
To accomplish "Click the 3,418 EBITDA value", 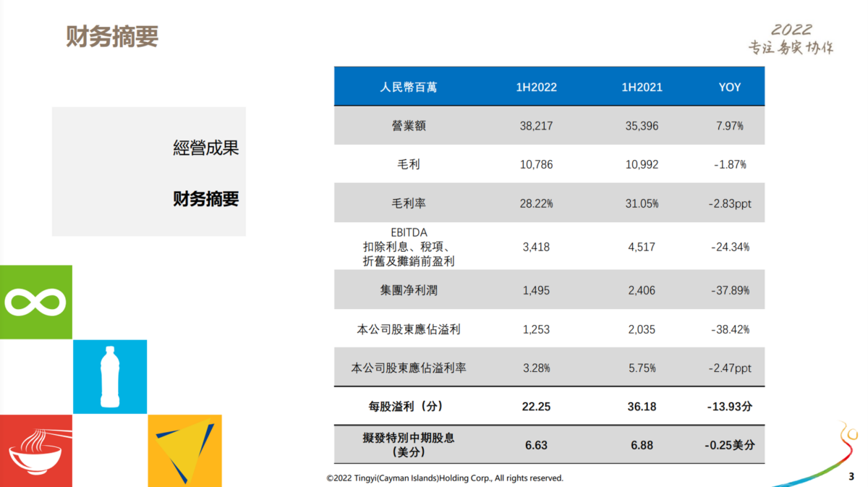I will [536, 247].
